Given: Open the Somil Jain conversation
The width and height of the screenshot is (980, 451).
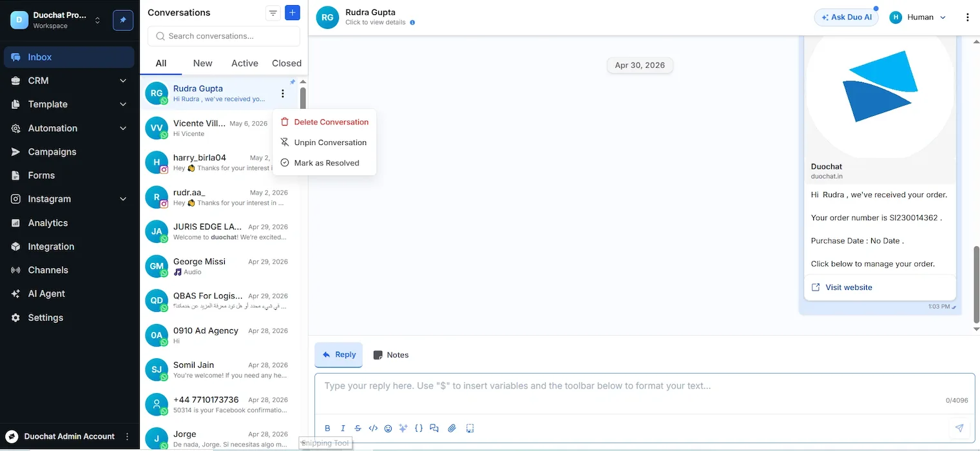Looking at the screenshot, I should point(219,370).
